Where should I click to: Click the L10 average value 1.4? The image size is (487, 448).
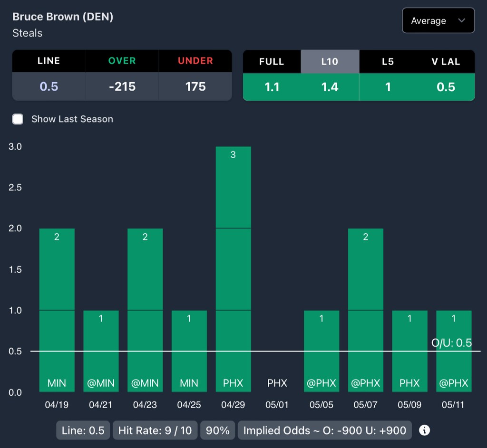pyautogui.click(x=330, y=87)
